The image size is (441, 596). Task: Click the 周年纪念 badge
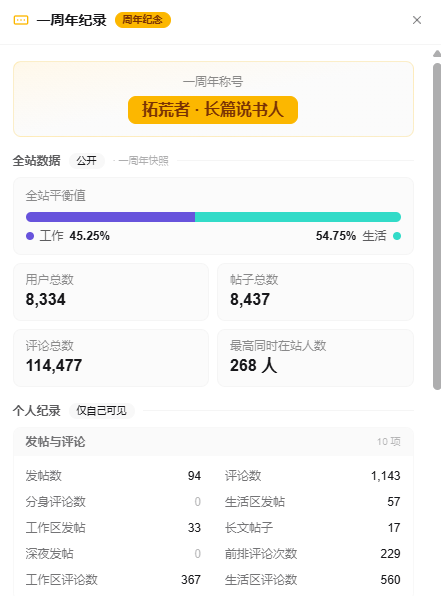[x=143, y=20]
